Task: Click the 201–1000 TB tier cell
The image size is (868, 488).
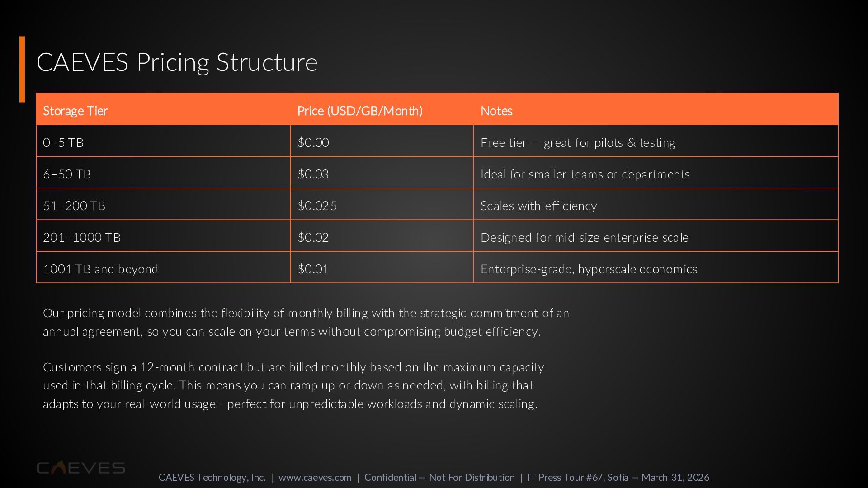Action: tap(82, 237)
